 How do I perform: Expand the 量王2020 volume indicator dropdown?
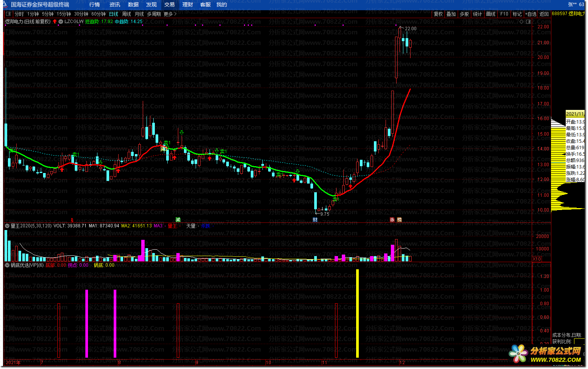(x=7, y=226)
